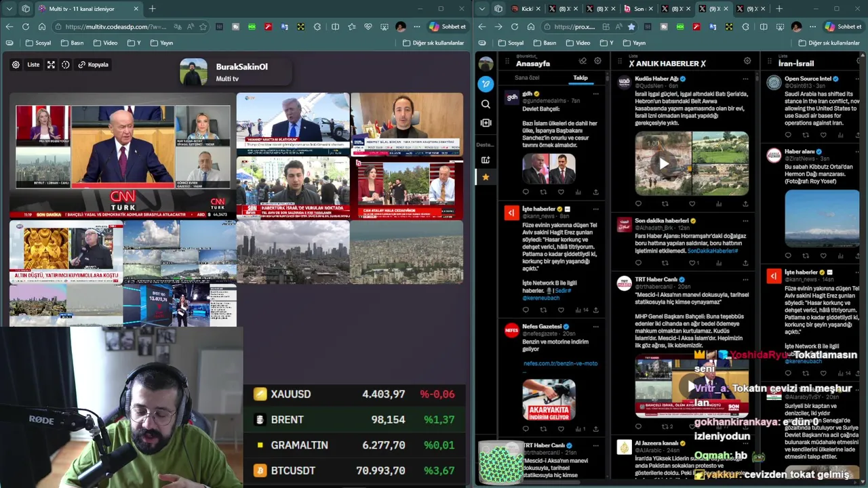Open search in X Pro sidebar
Image resolution: width=868 pixels, height=488 pixels.
tap(486, 104)
